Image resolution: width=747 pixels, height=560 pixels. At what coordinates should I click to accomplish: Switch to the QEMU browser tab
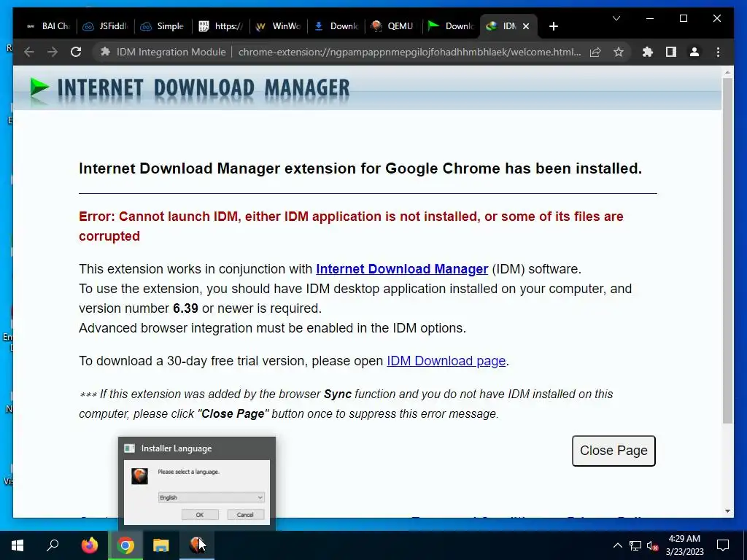(393, 26)
